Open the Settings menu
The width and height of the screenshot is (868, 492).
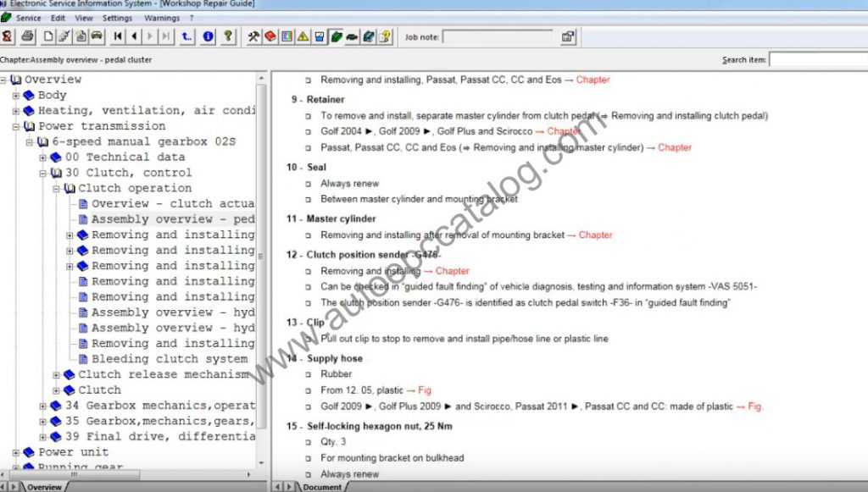point(117,18)
